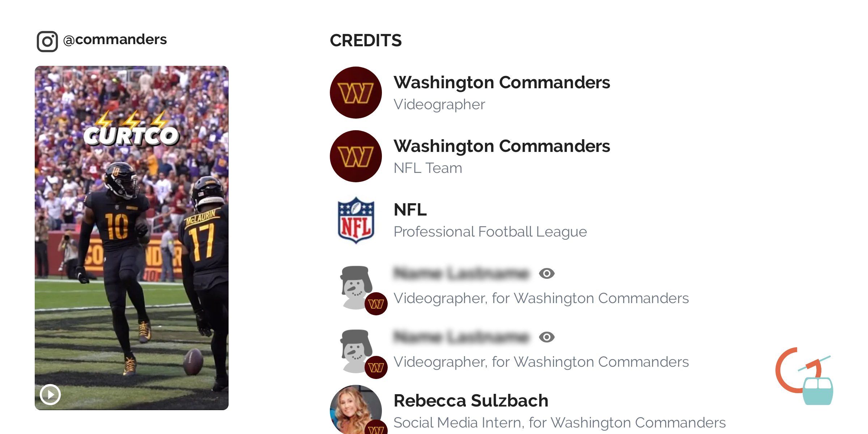Viewport: 868px width, 434px height.
Task: Open the Rebecca Sulzbach credit name
Action: (x=471, y=401)
